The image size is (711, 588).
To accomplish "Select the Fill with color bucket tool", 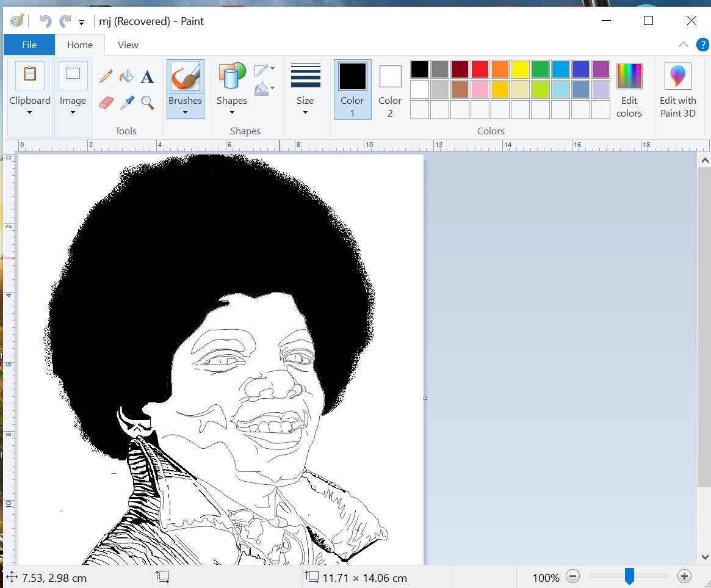I will pos(126,76).
